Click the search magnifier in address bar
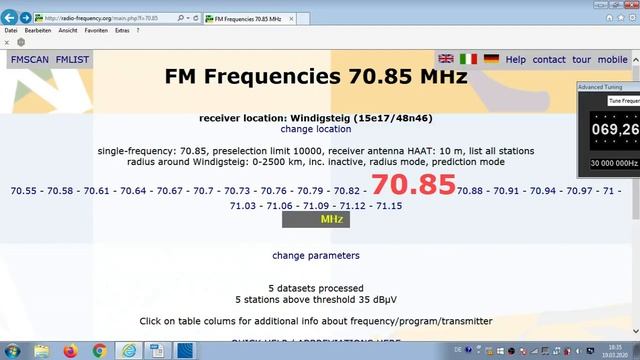640x360 pixels. 180,18
